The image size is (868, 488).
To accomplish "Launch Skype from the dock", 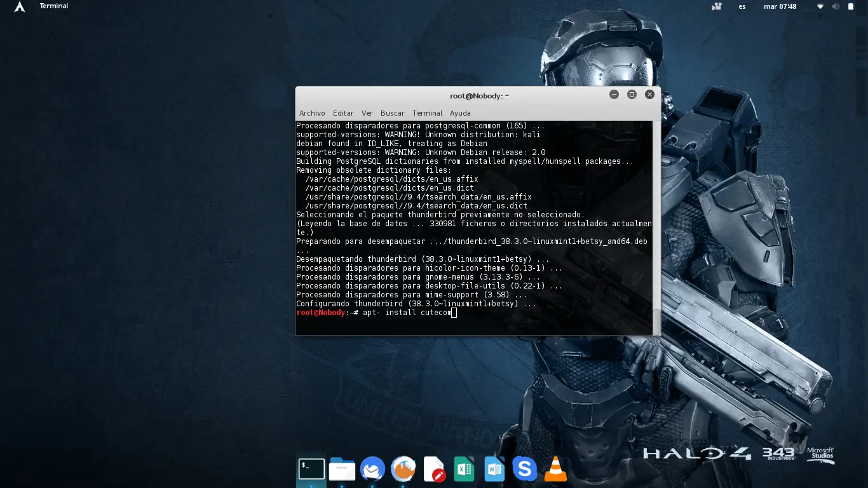I will pyautogui.click(x=524, y=470).
